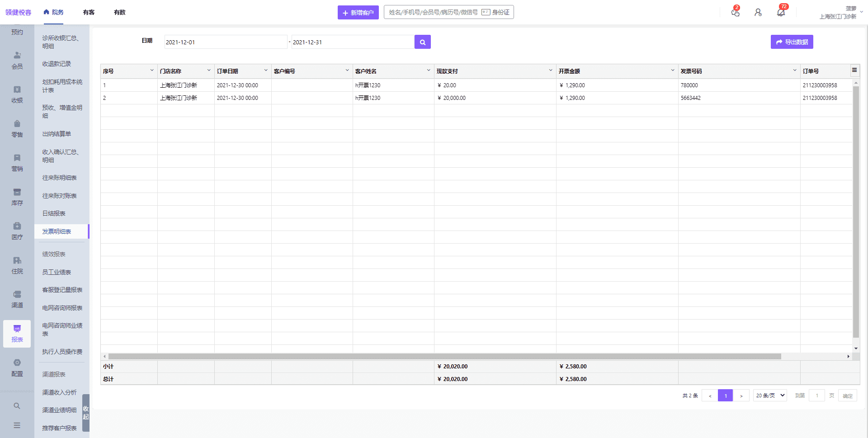Image resolution: width=868 pixels, height=438 pixels.
Task: Open the 20 条/页 page size dropdown
Action: pos(770,396)
